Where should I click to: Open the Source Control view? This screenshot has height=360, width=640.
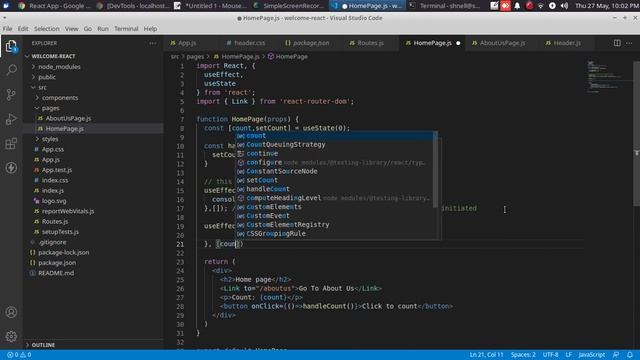point(11,95)
